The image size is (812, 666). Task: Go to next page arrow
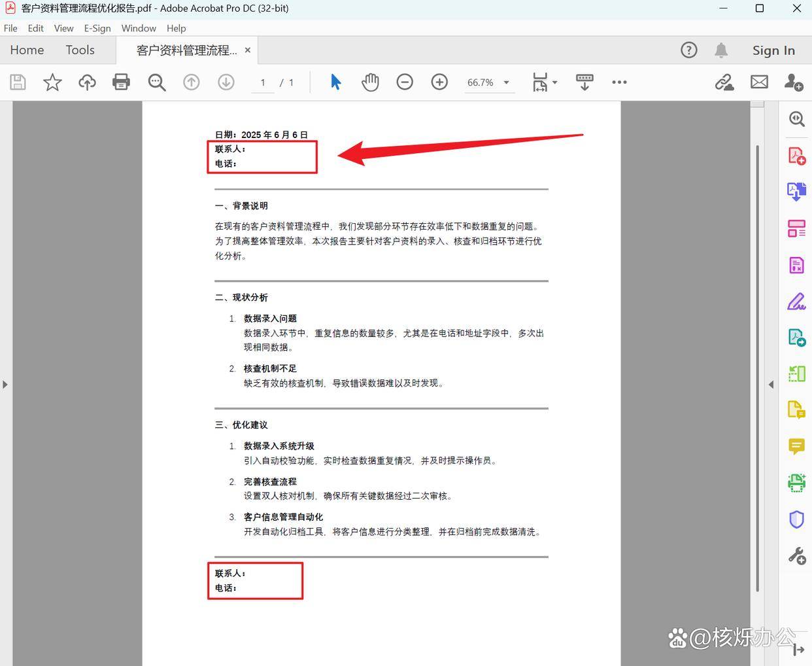(226, 82)
